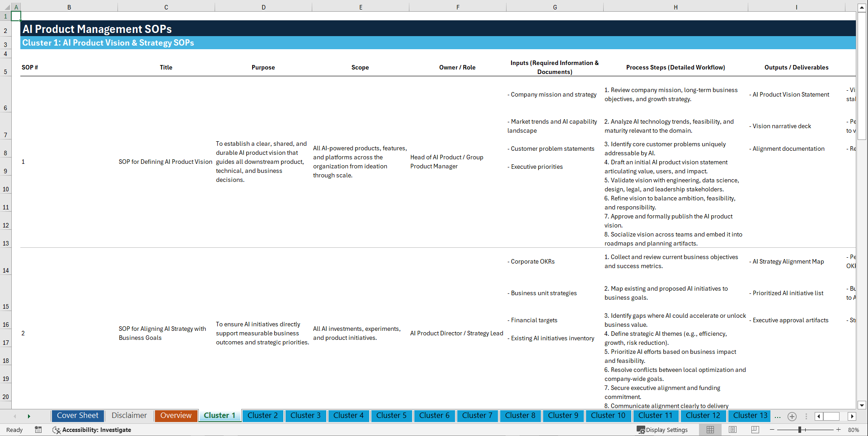
Task: Switch to the Cover Sheet tab
Action: [77, 416]
